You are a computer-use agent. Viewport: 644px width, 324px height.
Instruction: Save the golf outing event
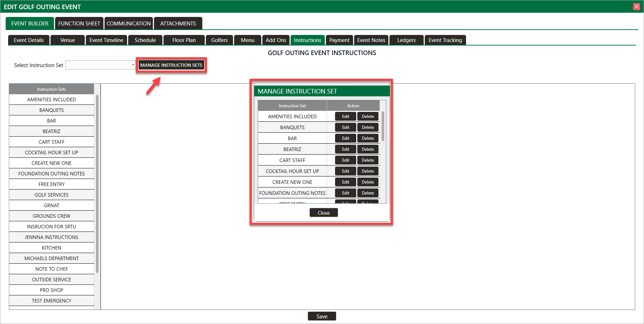322,316
